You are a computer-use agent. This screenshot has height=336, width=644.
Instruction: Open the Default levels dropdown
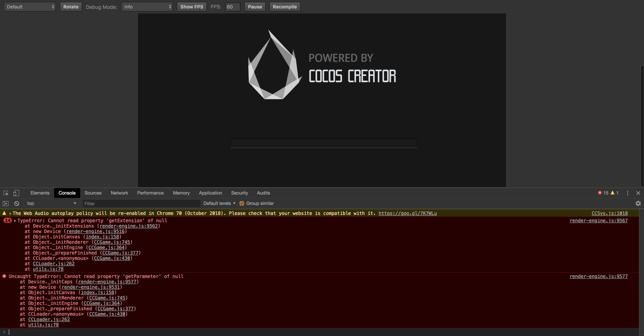point(219,203)
